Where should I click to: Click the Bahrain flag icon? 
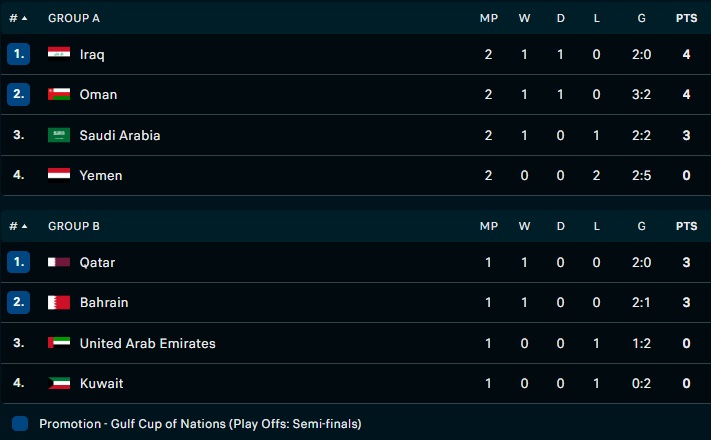coord(59,302)
